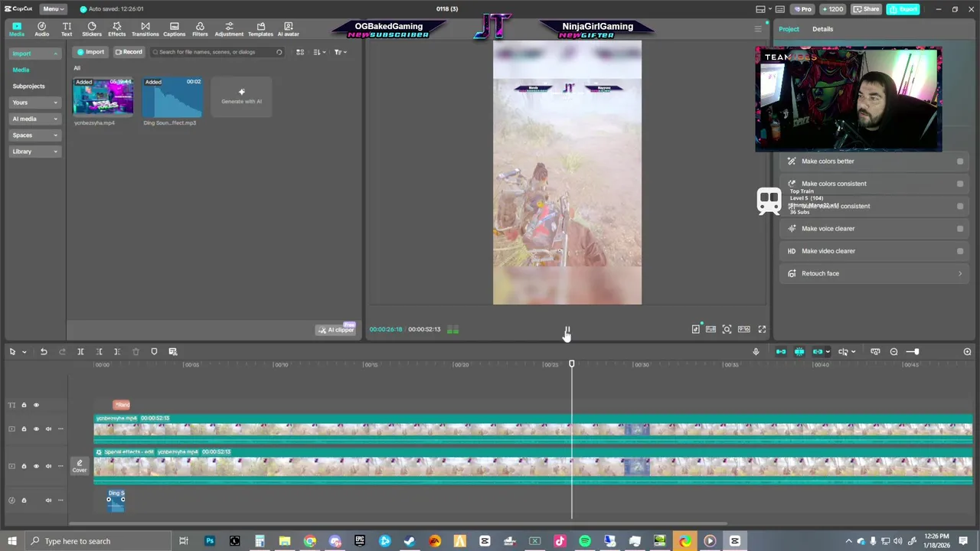Screen dimensions: 980x551
Task: Open the Transitions panel
Action: (x=145, y=29)
